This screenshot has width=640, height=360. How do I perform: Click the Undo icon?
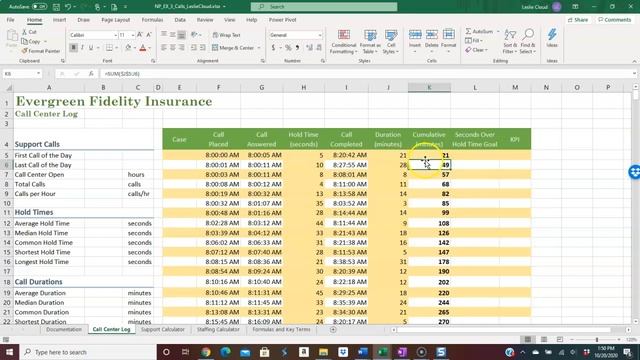pyautogui.click(x=68, y=7)
